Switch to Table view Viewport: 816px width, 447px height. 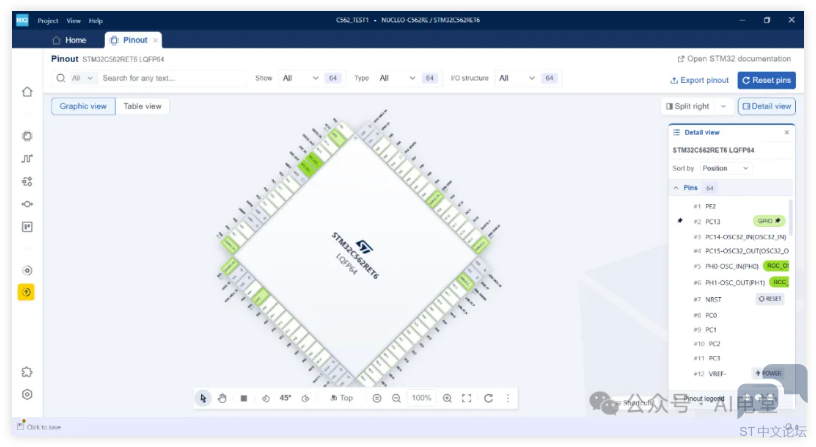click(143, 106)
